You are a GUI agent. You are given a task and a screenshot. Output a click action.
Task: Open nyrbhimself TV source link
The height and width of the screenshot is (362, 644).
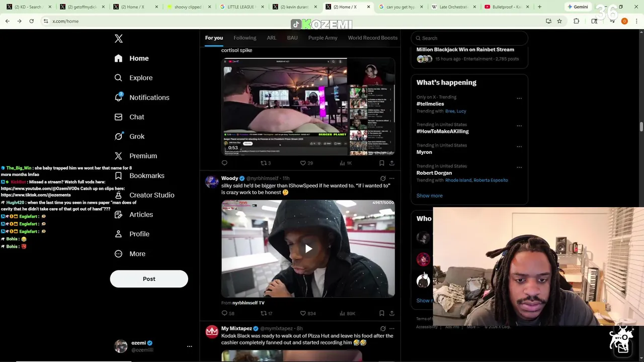(x=249, y=303)
